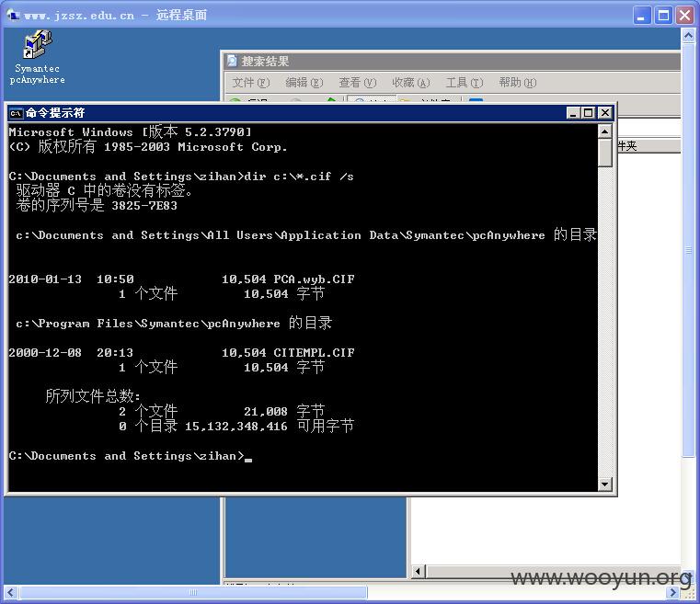Minimize the command prompt window
The image size is (700, 604).
(573, 113)
